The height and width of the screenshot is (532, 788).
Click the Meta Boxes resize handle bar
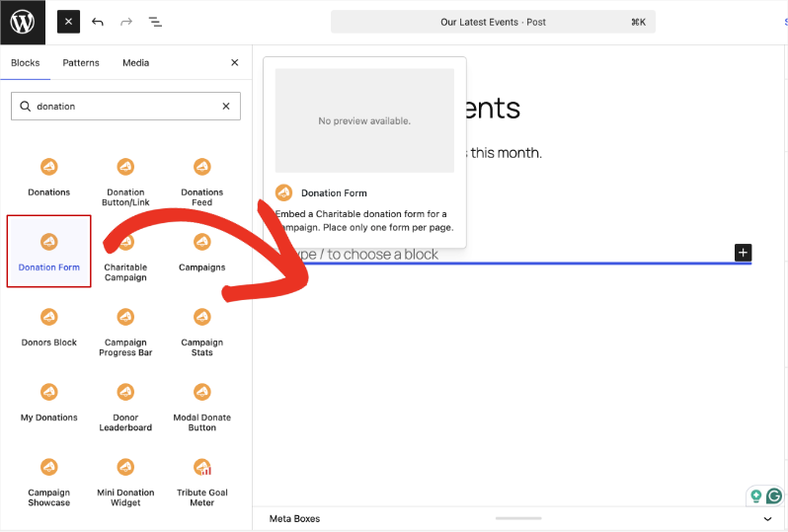click(x=518, y=518)
